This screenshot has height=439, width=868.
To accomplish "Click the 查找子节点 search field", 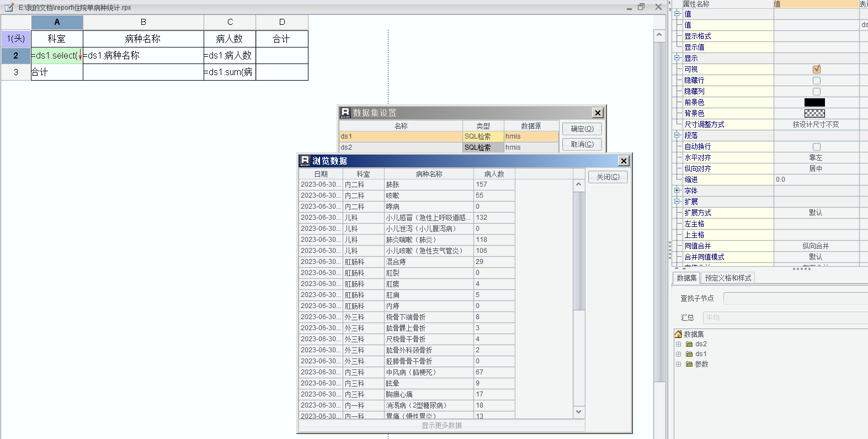I will tap(796, 298).
